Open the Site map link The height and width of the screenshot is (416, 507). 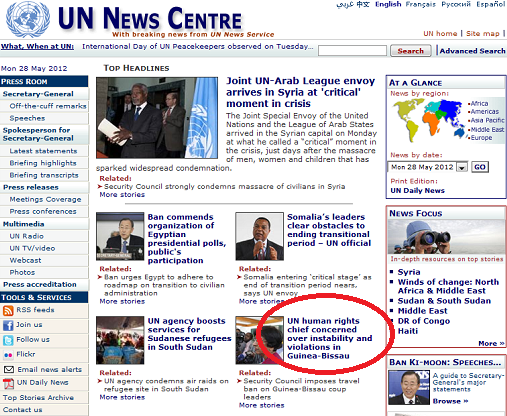click(x=483, y=34)
